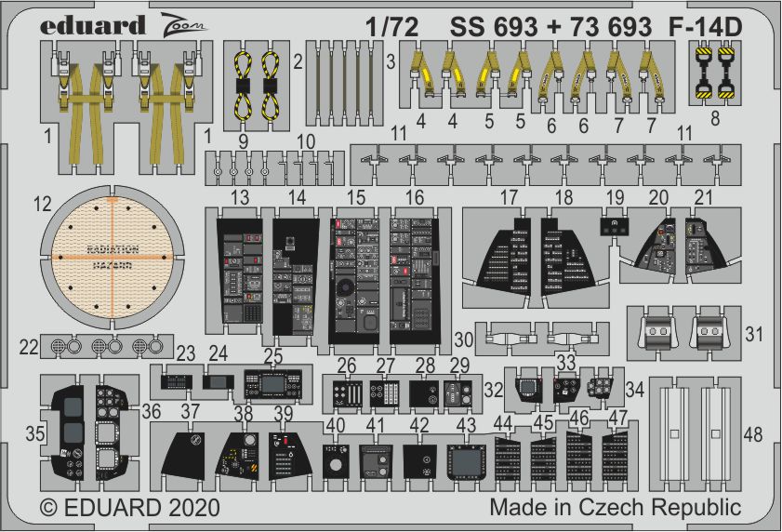Click the small black part numbered 19
Image resolution: width=782 pixels, height=532 pixels.
612,224
